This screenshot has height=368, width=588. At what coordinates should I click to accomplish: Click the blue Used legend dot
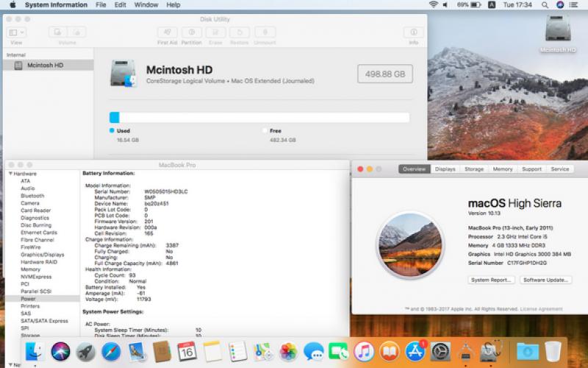point(112,131)
